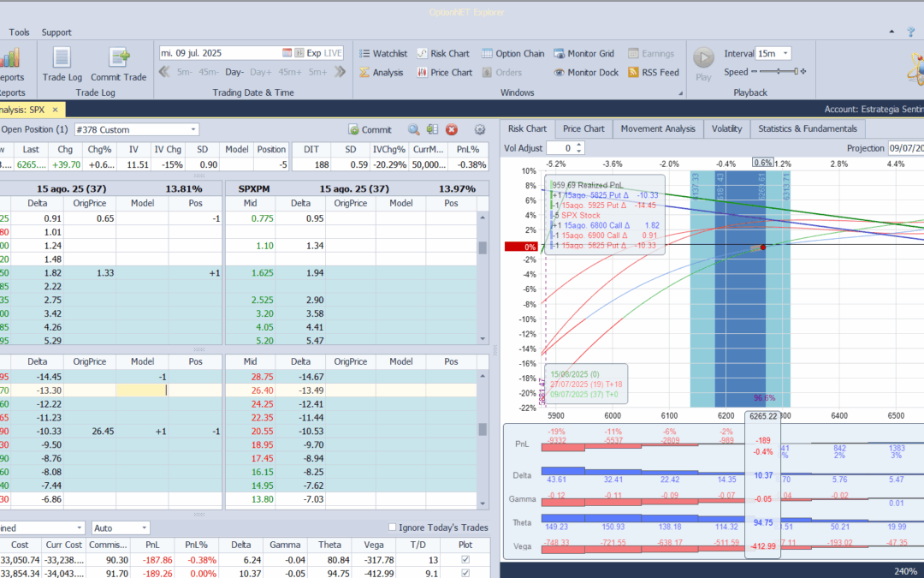Open the Price Chart window from ribbon
This screenshot has width=924, height=578.
click(444, 73)
